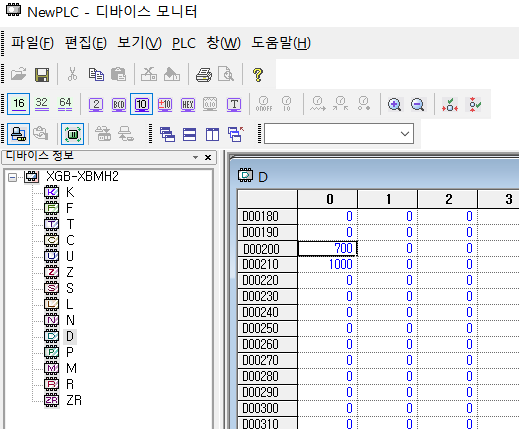Select unsigned decimal (10) display format
Viewport: 519px width, 429px height.
point(142,104)
